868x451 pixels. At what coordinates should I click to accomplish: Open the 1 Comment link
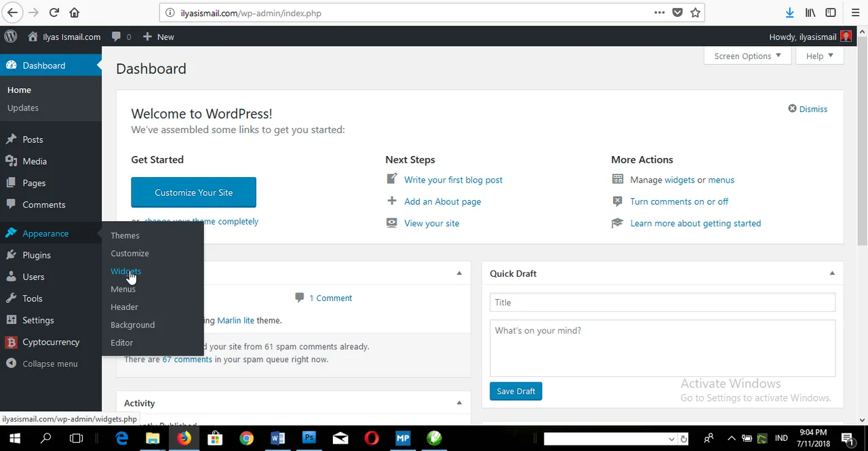tap(330, 298)
